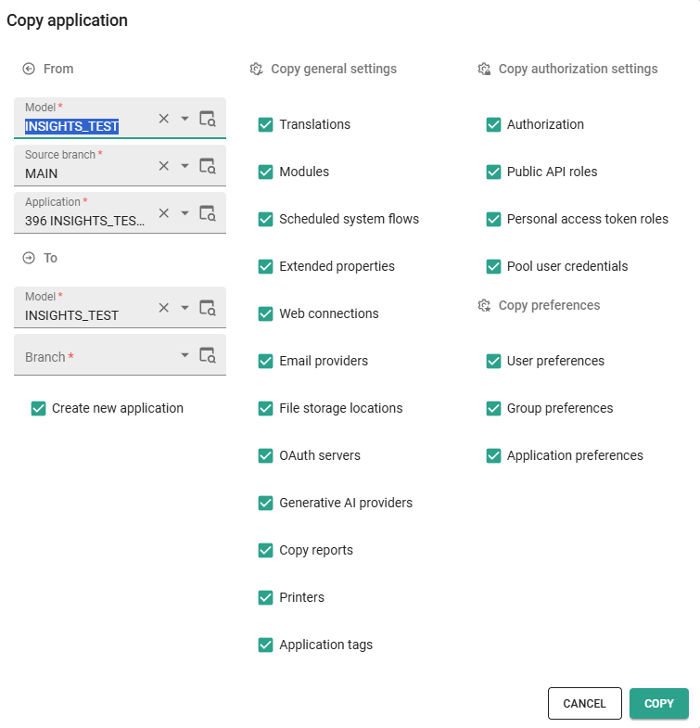
Task: Click the Copy button
Action: [658, 704]
